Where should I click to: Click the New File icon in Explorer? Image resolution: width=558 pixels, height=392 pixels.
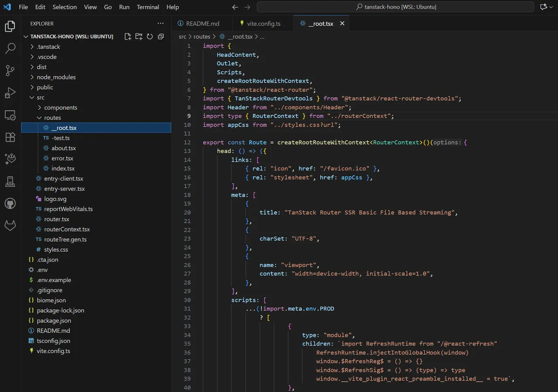tap(128, 37)
